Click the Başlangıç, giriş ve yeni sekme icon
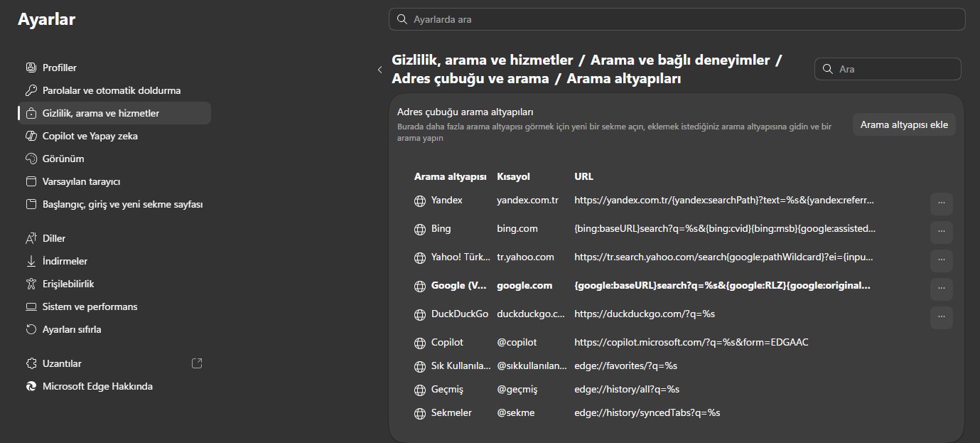 31,204
